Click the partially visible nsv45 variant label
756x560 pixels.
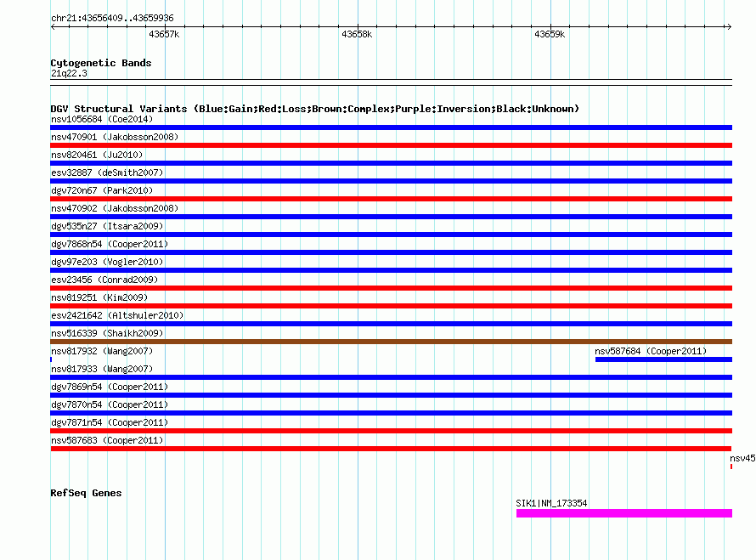742,458
